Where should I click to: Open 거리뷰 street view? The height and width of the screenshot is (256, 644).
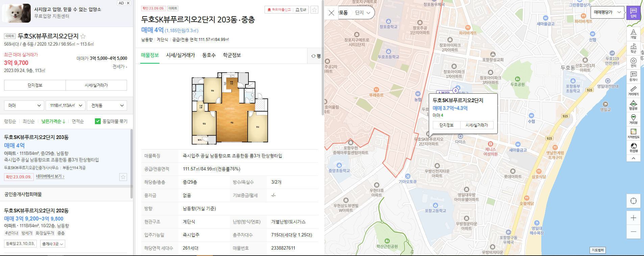pyautogui.click(x=633, y=119)
